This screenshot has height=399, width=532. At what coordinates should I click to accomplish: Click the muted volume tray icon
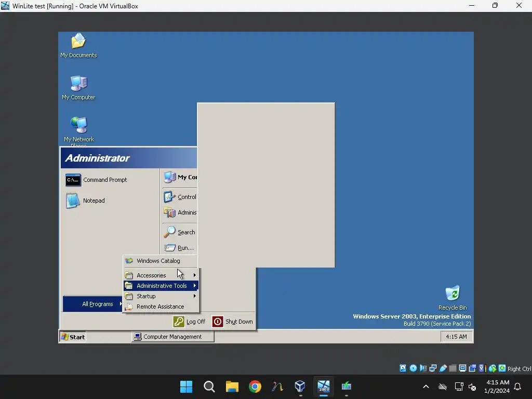[x=472, y=387]
